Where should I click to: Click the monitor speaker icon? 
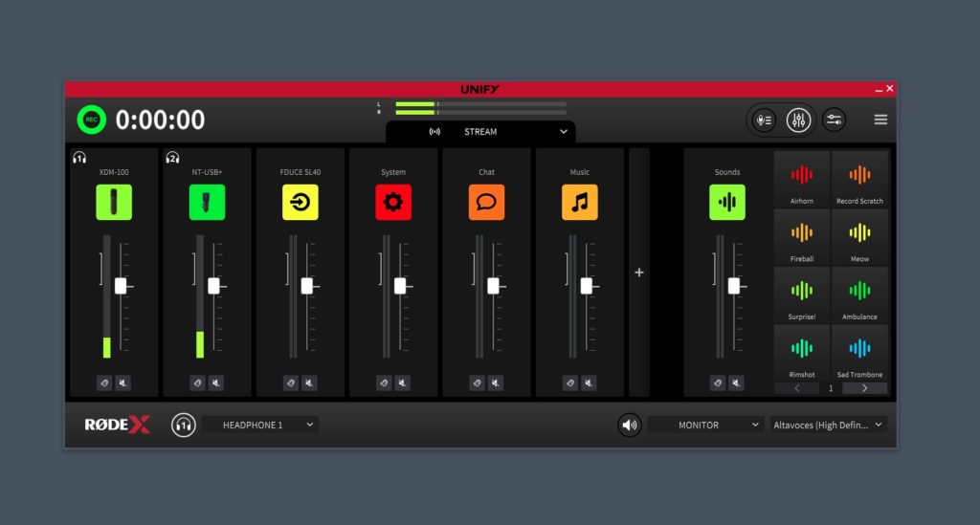(630, 426)
